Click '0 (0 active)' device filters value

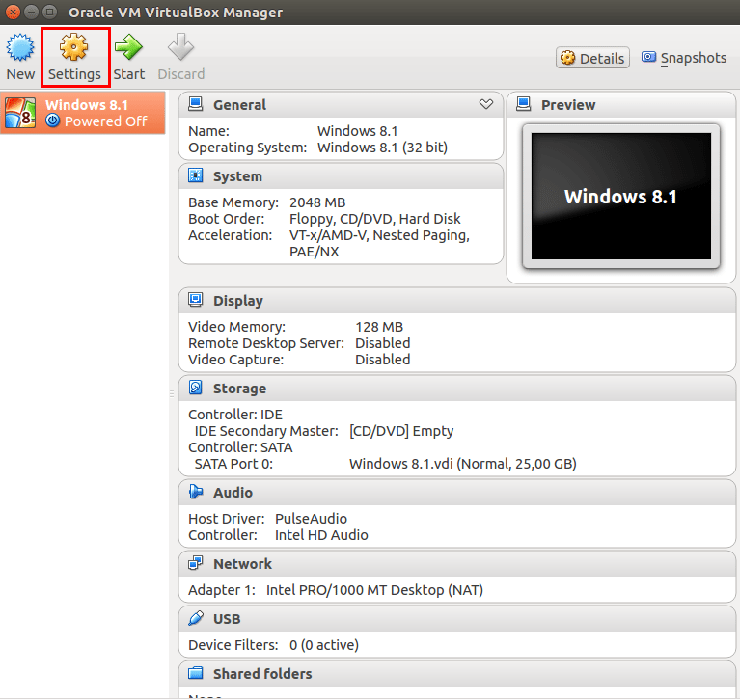coord(324,645)
